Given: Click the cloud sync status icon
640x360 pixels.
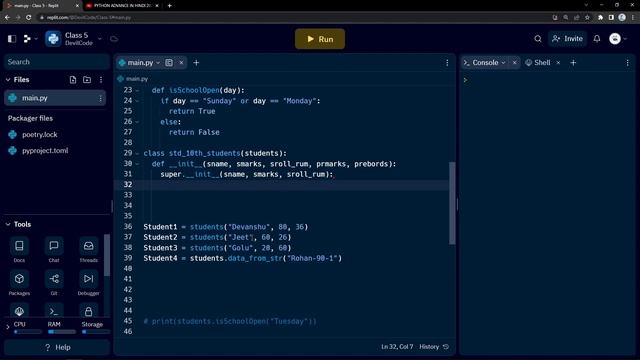Looking at the screenshot, I should tap(114, 39).
